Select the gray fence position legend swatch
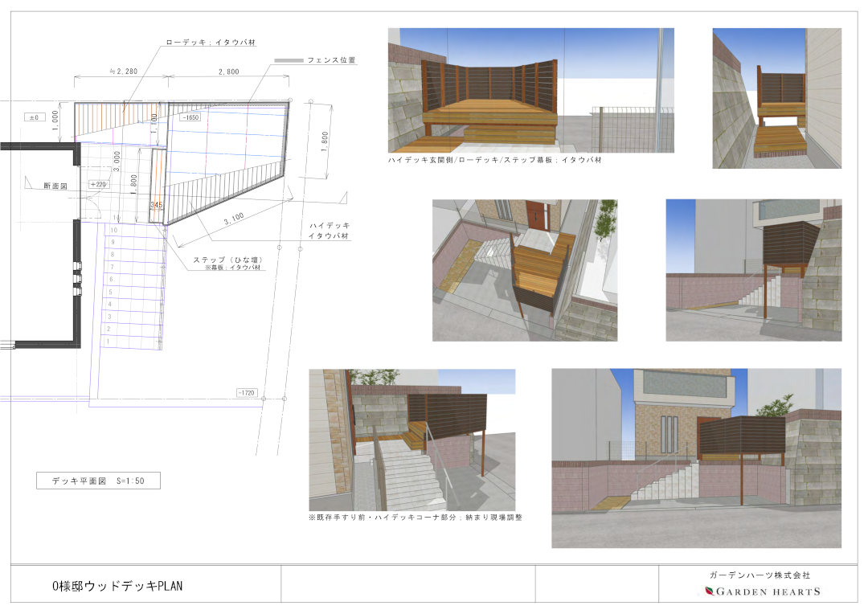 (289, 60)
